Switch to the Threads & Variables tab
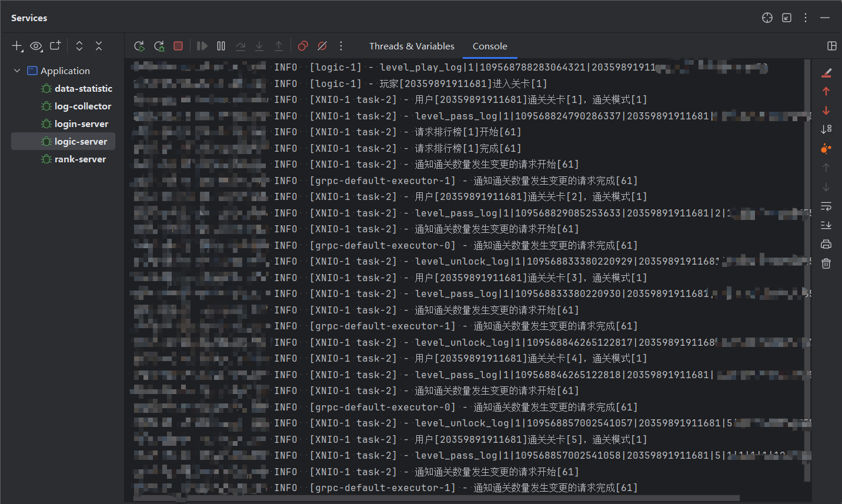 pyautogui.click(x=412, y=46)
